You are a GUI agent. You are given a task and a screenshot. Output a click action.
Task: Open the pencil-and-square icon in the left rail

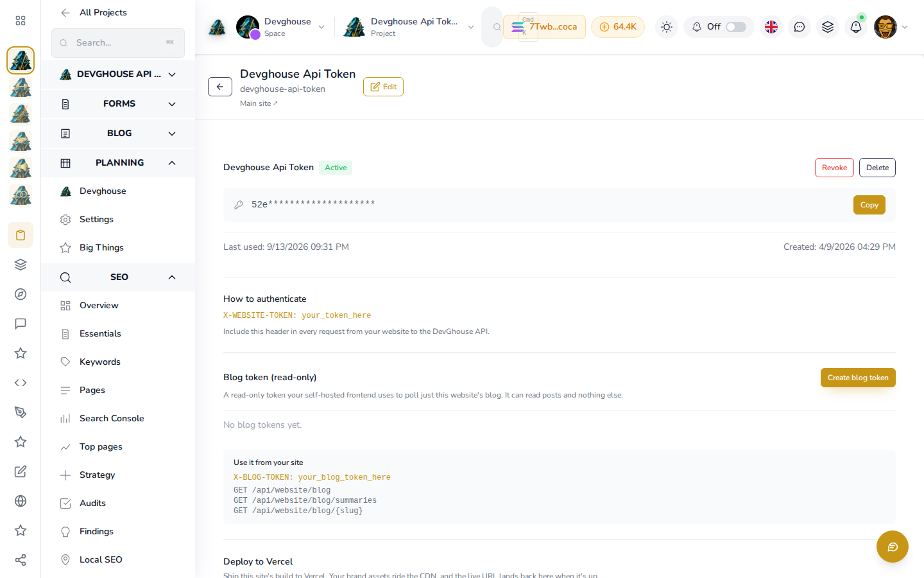click(21, 471)
